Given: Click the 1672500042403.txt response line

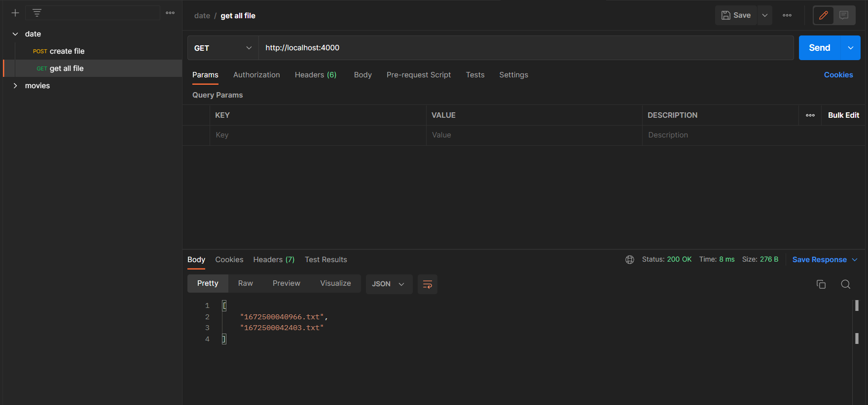Looking at the screenshot, I should (282, 328).
